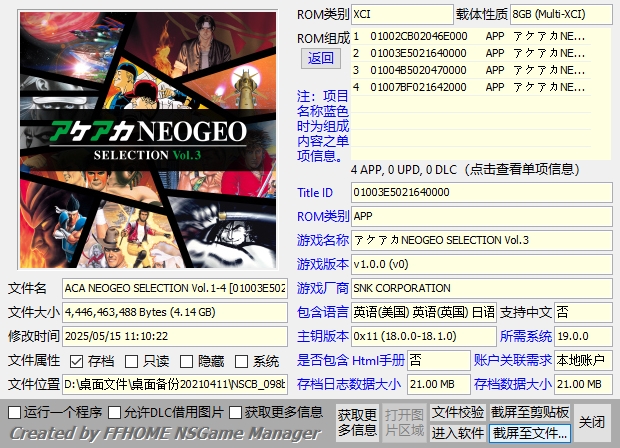Save screenshot via 截屏至文件... button
Image resolution: width=620 pixels, height=448 pixels.
point(530,433)
